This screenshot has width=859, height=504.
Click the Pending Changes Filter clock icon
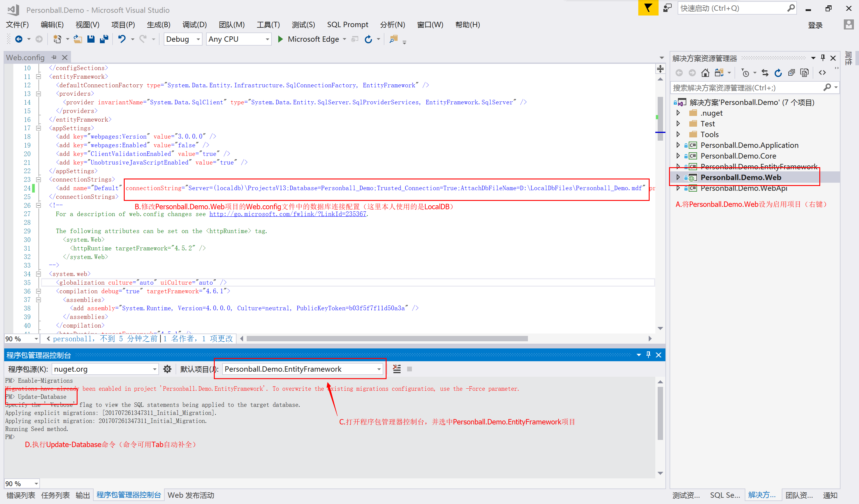[745, 72]
